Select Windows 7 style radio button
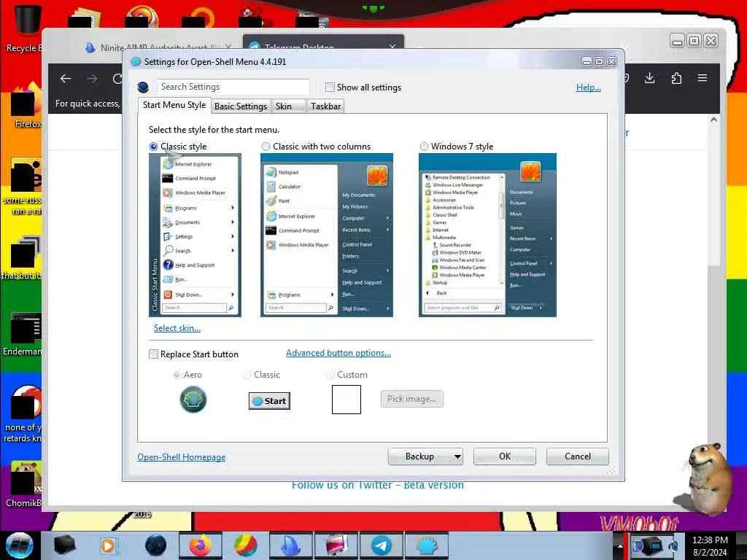The image size is (747, 560). click(x=424, y=147)
